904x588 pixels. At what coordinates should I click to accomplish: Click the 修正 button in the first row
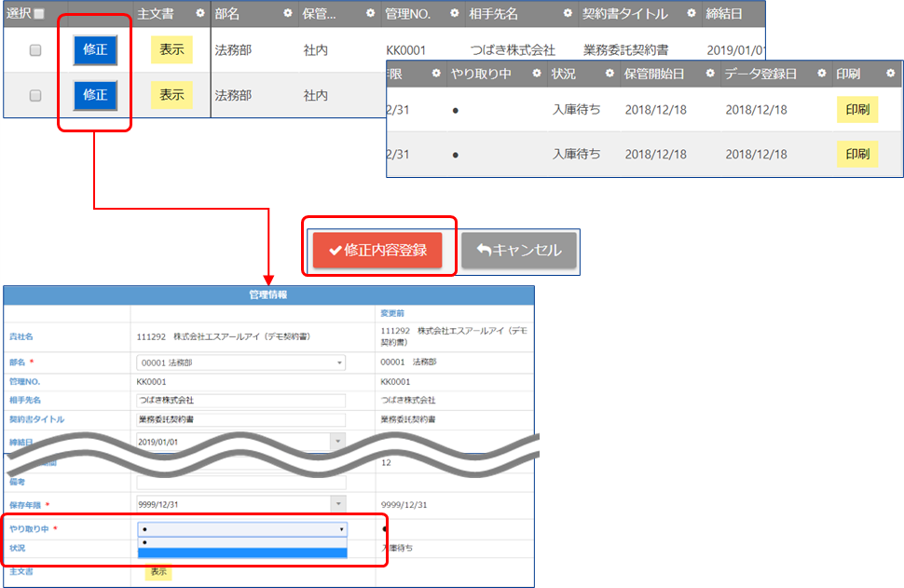tap(95, 50)
